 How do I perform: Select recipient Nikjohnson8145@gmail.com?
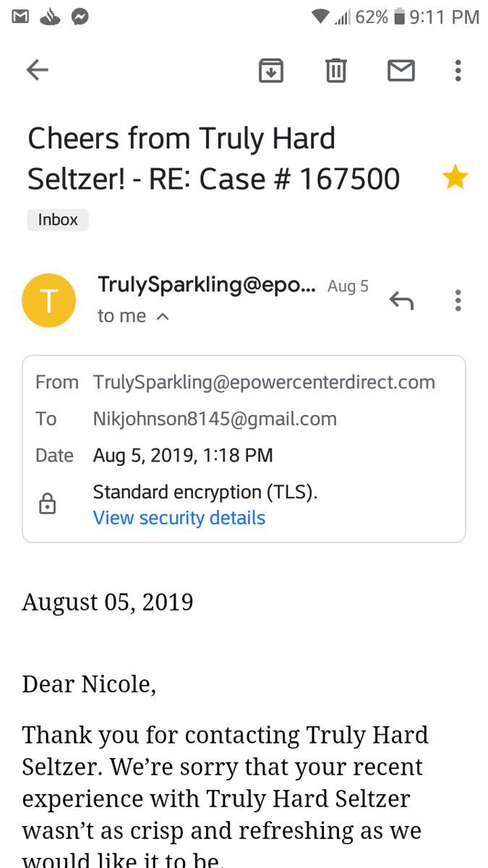coord(215,419)
